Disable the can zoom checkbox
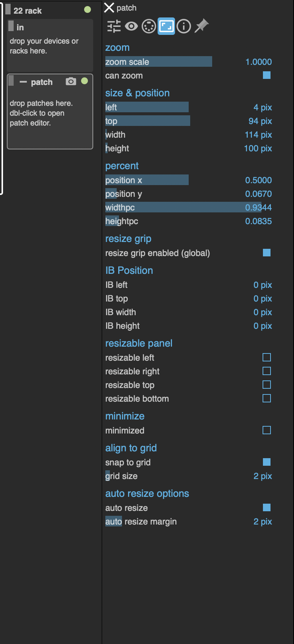The width and height of the screenshot is (294, 644). pos(267,75)
